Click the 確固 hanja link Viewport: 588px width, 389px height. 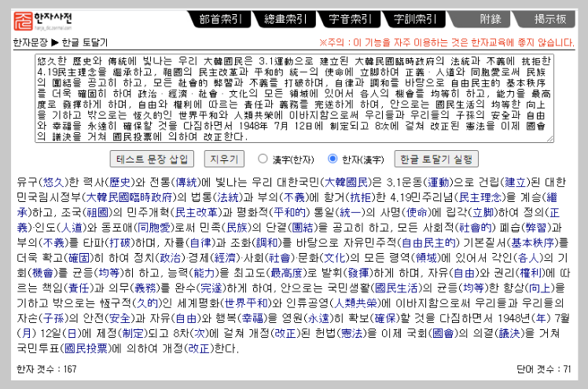coord(79,258)
